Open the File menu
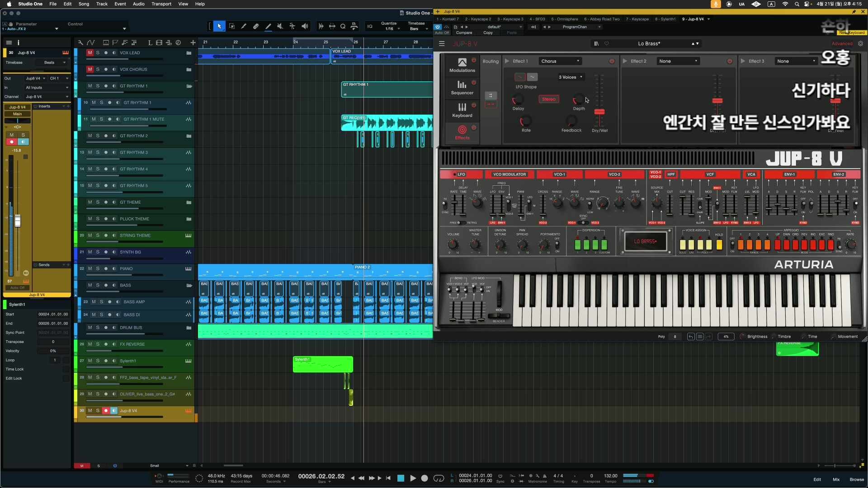 tap(53, 4)
